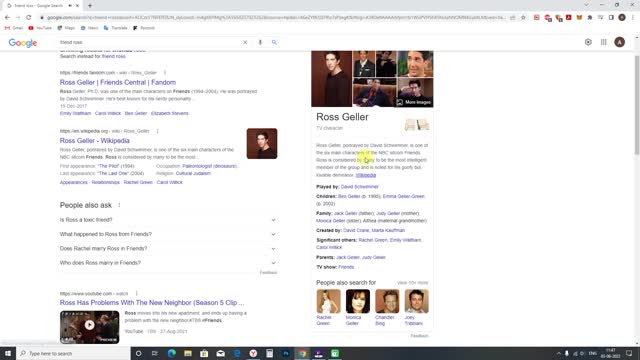Click into the Google search field
640x360 pixels.
pos(149,42)
